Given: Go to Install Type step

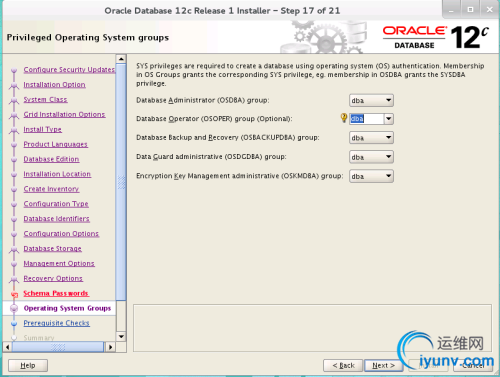Looking at the screenshot, I should click(x=42, y=129).
